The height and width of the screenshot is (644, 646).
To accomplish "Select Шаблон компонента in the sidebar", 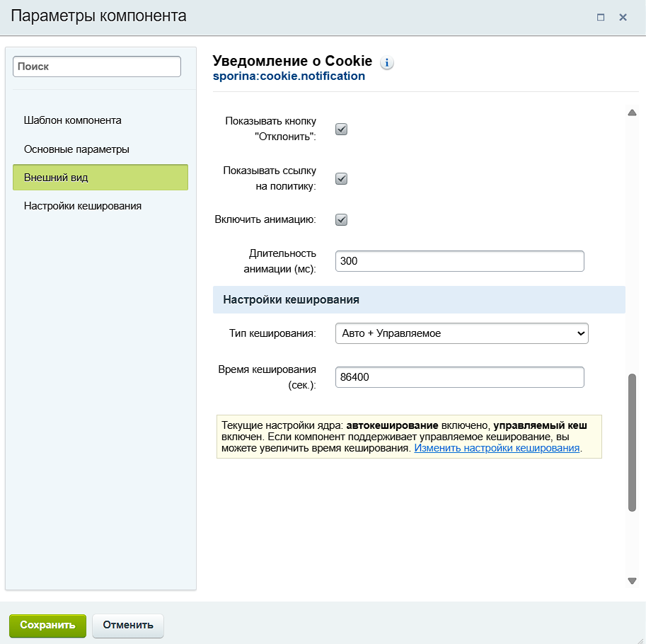I will (x=73, y=120).
